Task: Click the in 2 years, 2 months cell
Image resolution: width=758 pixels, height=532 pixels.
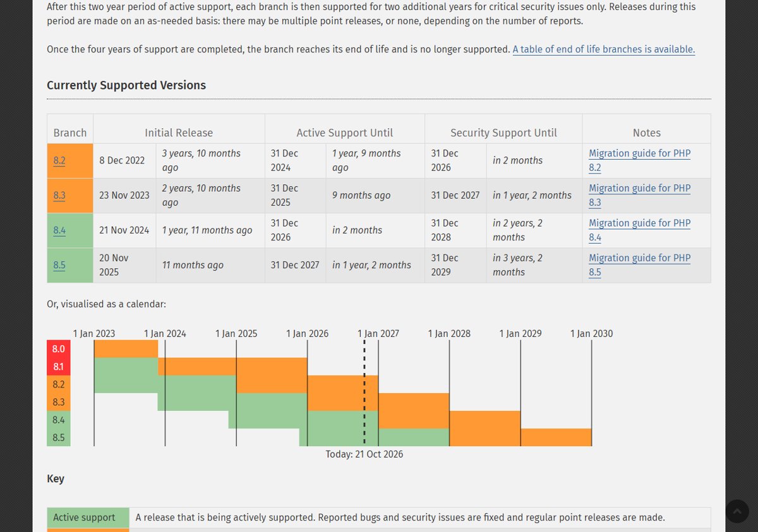Action: [x=534, y=230]
